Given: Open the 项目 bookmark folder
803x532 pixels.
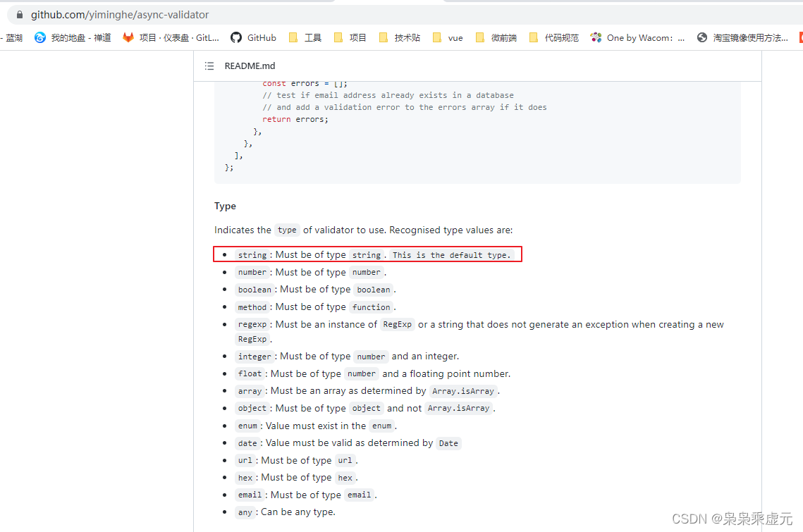Looking at the screenshot, I should click(x=350, y=37).
